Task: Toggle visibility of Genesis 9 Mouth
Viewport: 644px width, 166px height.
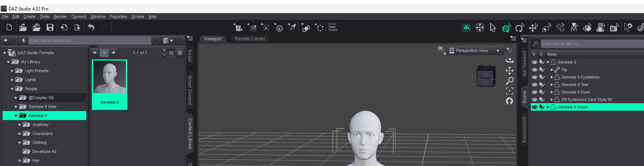Action: 535,107
